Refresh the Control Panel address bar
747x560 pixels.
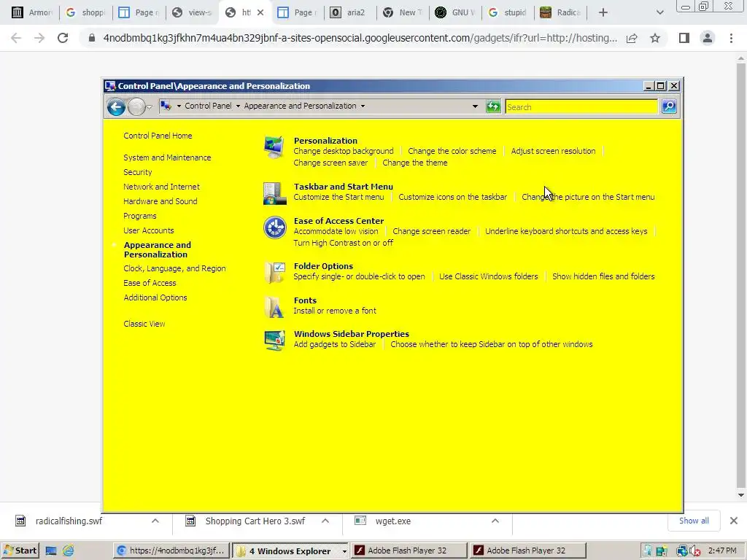coord(493,106)
